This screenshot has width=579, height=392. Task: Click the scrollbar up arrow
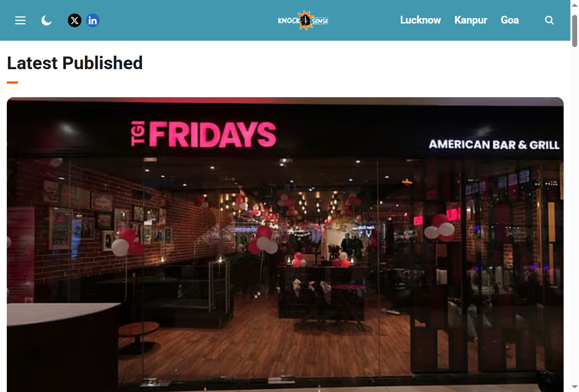click(574, 5)
